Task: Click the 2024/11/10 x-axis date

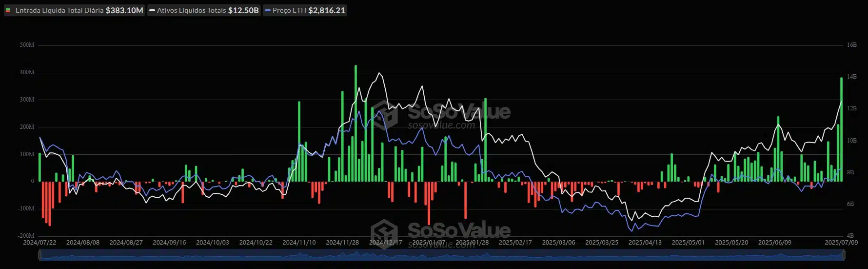Action: pos(299,243)
